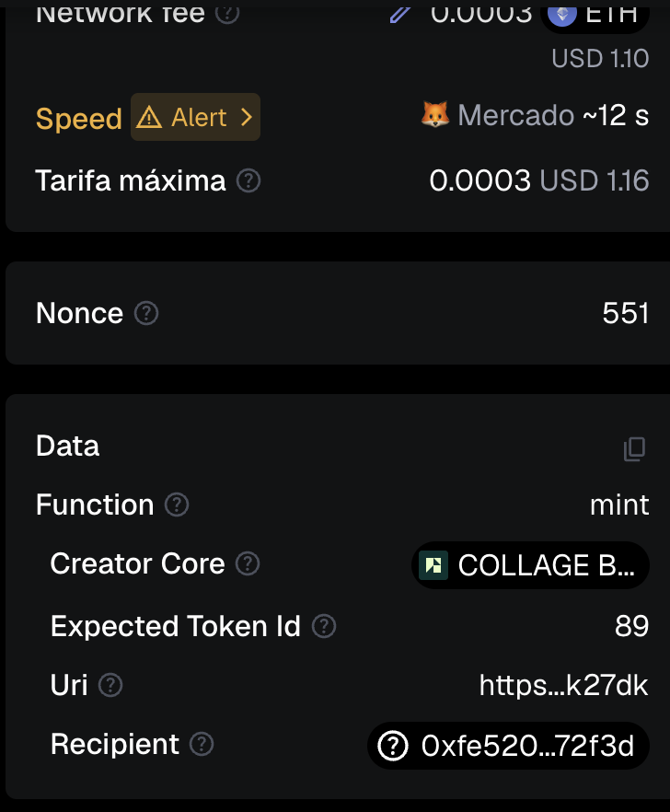Click the Function help icon
Screen dimensions: 670x812
(x=176, y=505)
